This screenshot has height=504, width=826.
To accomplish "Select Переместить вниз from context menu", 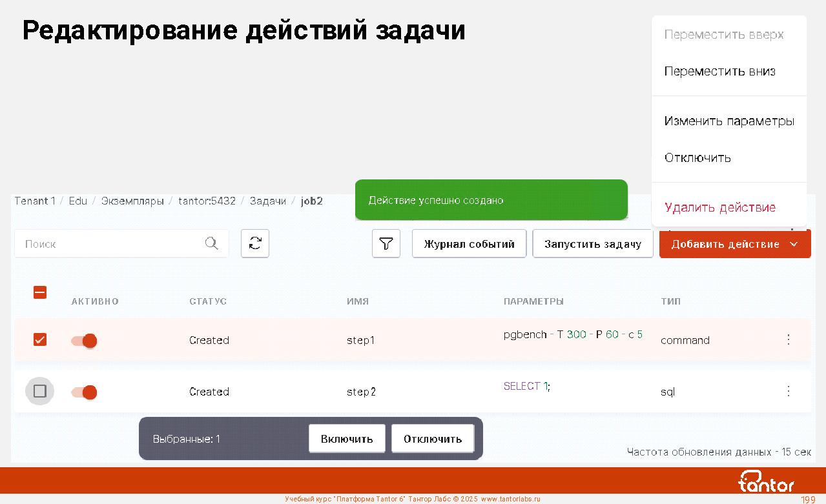I will (x=719, y=72).
